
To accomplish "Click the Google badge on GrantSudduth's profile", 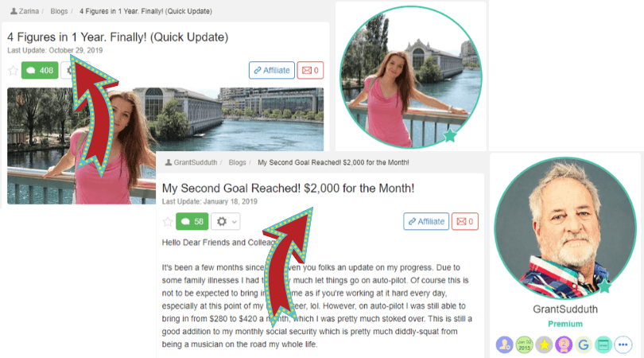I will click(584, 344).
